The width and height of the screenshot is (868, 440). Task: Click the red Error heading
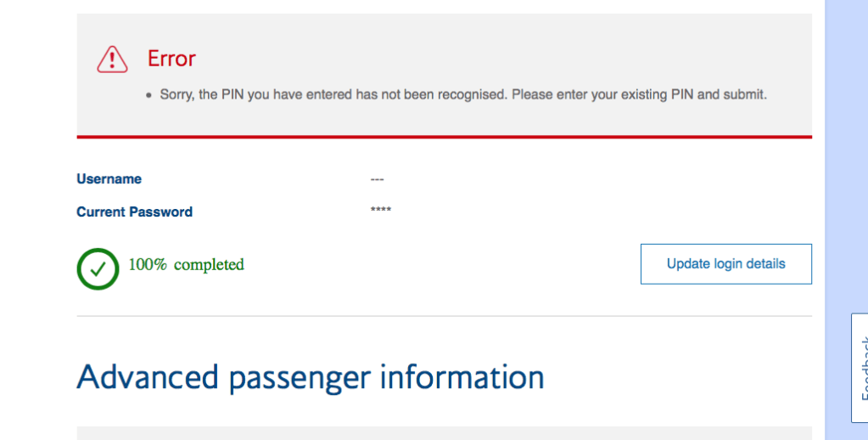tap(171, 59)
